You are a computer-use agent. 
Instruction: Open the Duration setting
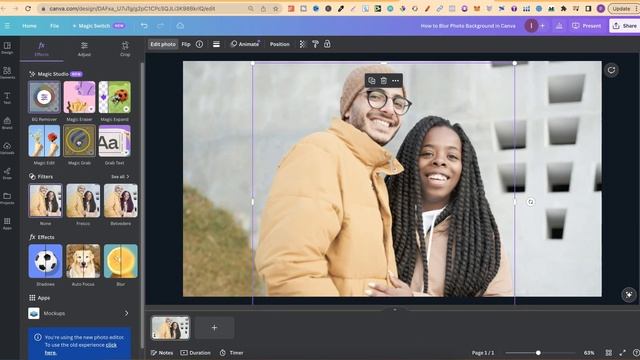[196, 353]
